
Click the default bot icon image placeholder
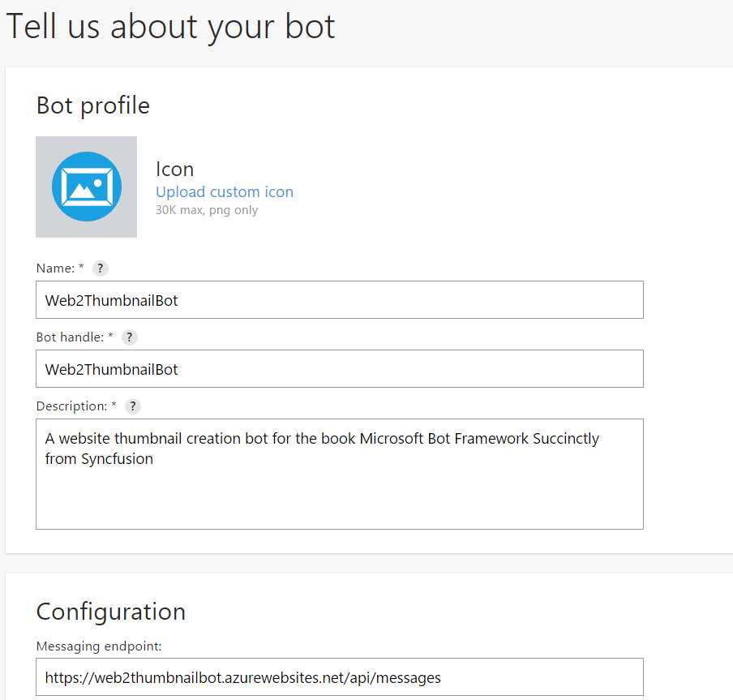pos(86,187)
